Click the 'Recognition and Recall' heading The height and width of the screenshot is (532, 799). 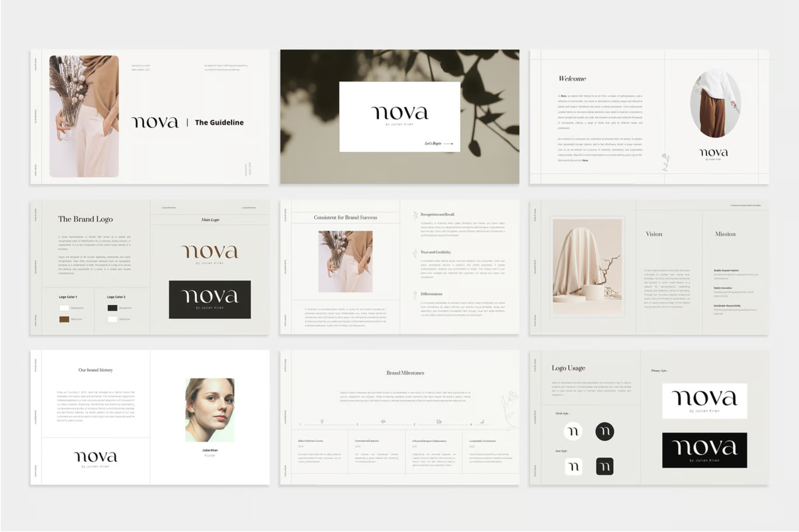coord(437,214)
